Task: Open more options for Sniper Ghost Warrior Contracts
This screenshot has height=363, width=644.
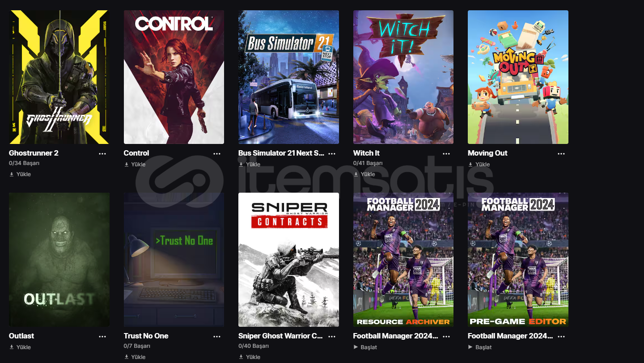Action: pos(332,336)
